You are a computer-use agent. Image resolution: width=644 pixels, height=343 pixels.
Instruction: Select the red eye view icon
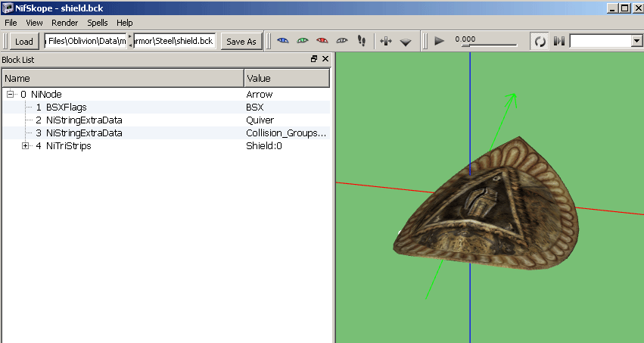[x=322, y=41]
